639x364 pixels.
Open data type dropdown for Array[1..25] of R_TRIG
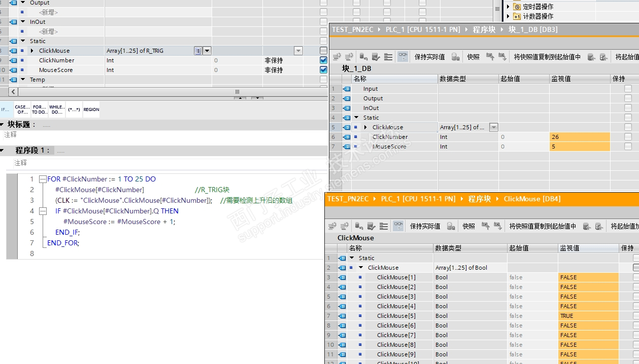pyautogui.click(x=207, y=51)
